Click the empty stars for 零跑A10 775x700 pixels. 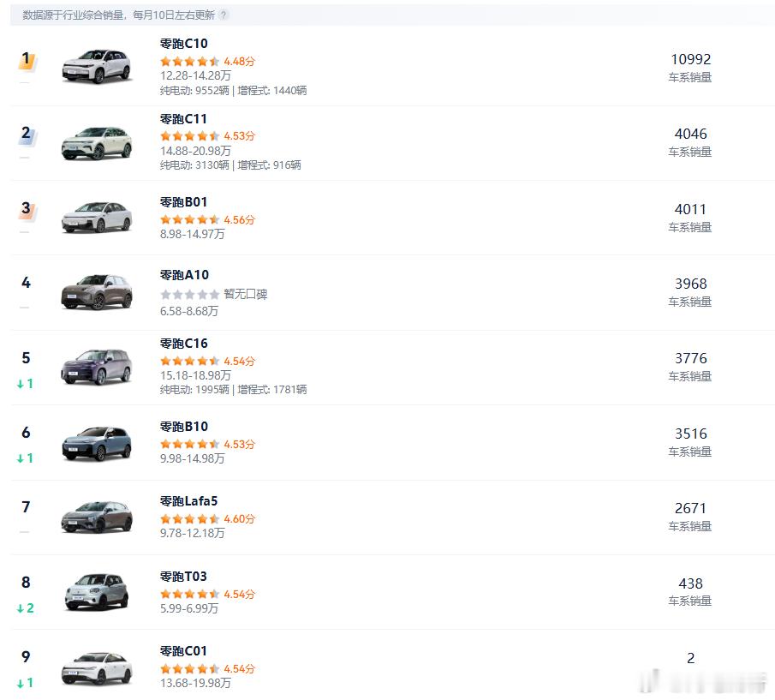pos(189,294)
